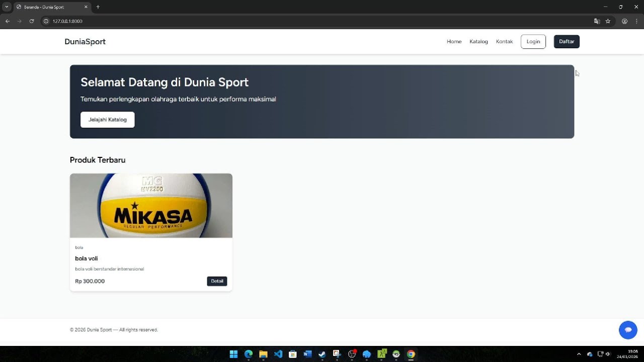The image size is (644, 362).
Task: Click the "Rp 300.000" price text
Action: [90, 281]
